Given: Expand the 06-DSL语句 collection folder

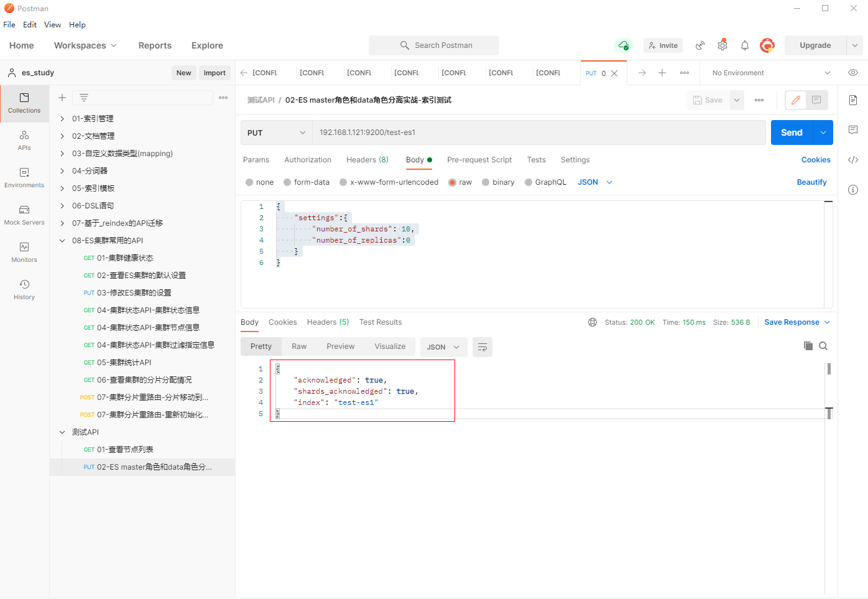Looking at the screenshot, I should 62,206.
